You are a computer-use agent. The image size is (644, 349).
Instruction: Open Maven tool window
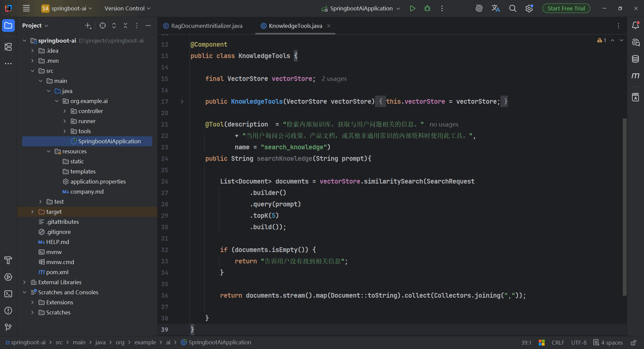pos(635,76)
